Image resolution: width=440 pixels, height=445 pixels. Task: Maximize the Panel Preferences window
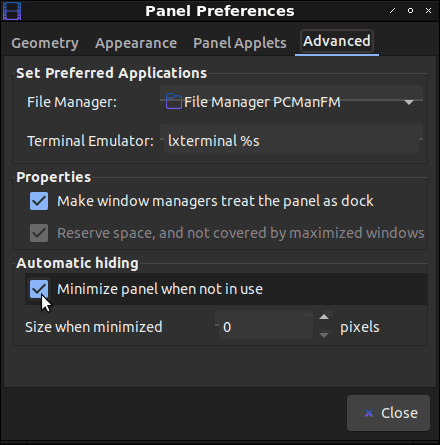pos(411,11)
